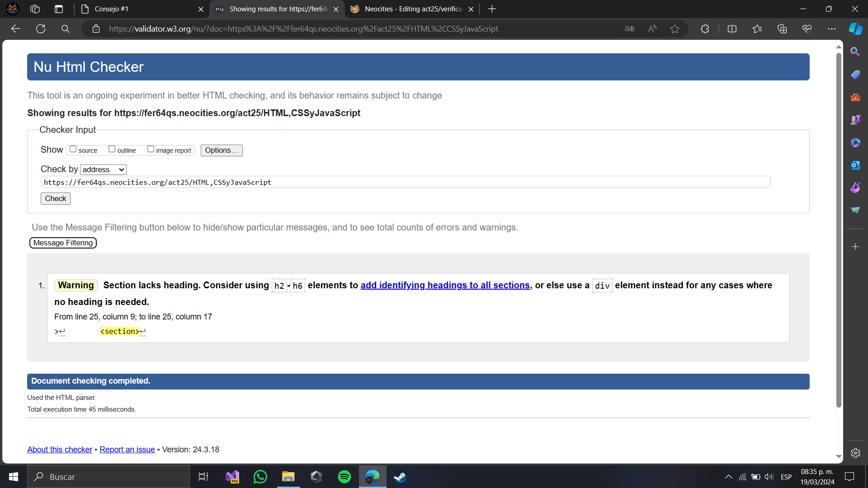868x488 pixels.
Task: Click the Neocities editing tab
Action: pos(413,8)
